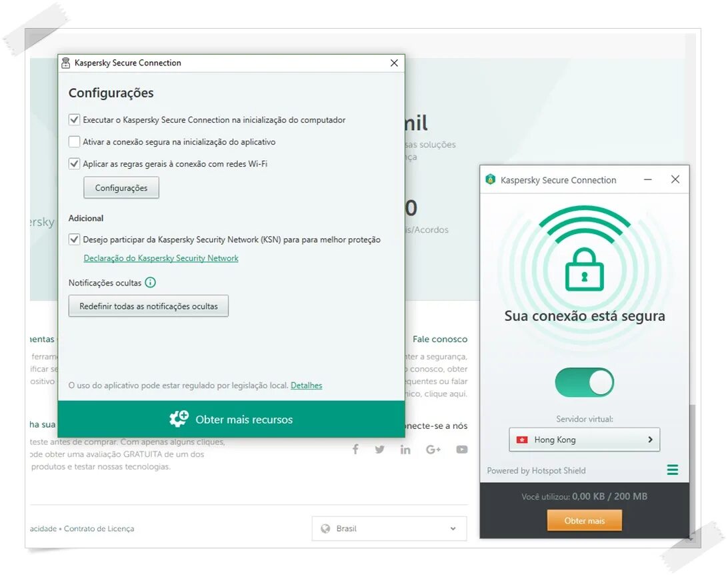Click Hong Kong flag icon
The width and height of the screenshot is (728, 575).
pos(522,440)
